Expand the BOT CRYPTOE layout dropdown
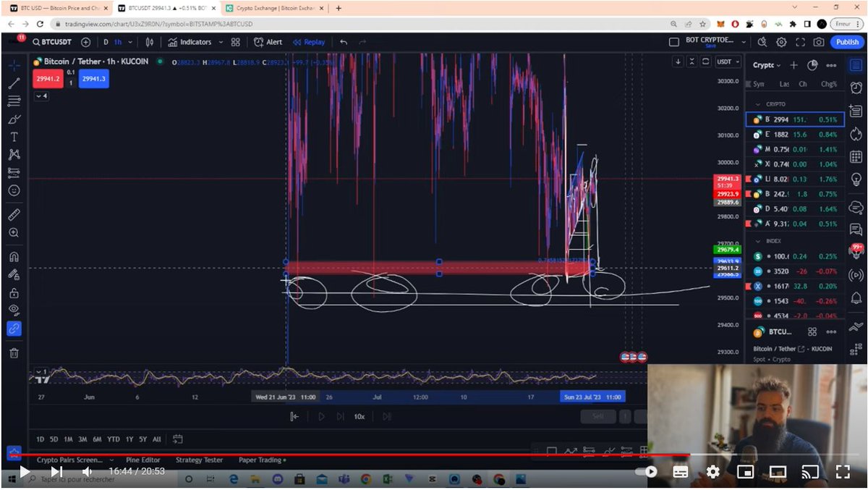 coord(742,42)
